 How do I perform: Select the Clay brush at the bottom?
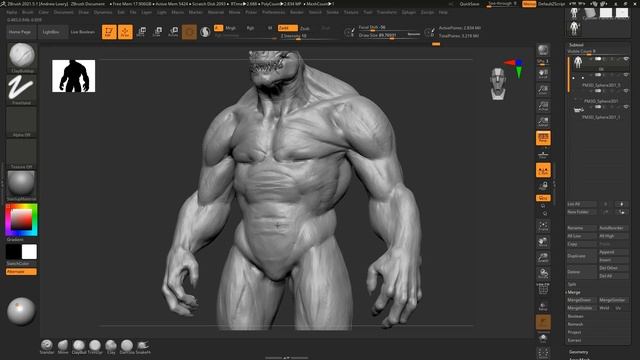[111, 346]
